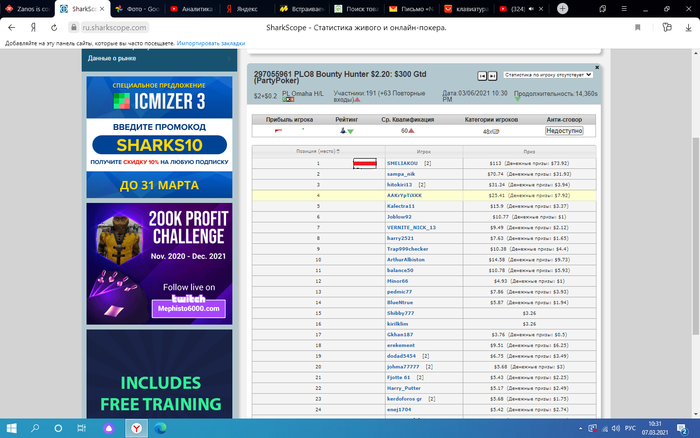
Task: Switch to the Аналитика YouTube tab
Action: (x=192, y=9)
